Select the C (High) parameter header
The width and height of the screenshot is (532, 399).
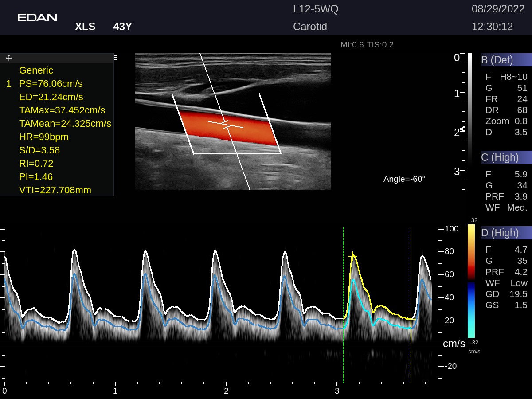tap(506, 157)
